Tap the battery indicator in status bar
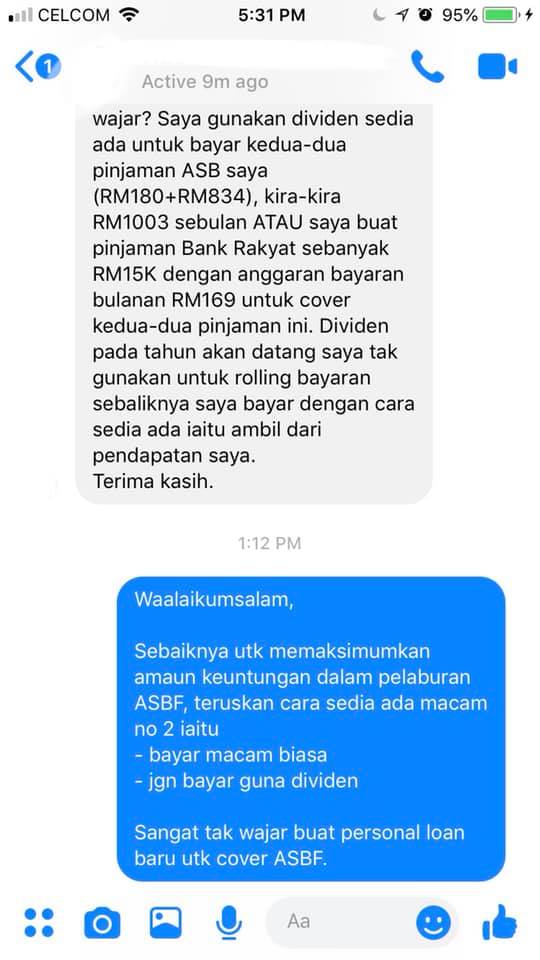Screen dimensions: 540x960 501,15
